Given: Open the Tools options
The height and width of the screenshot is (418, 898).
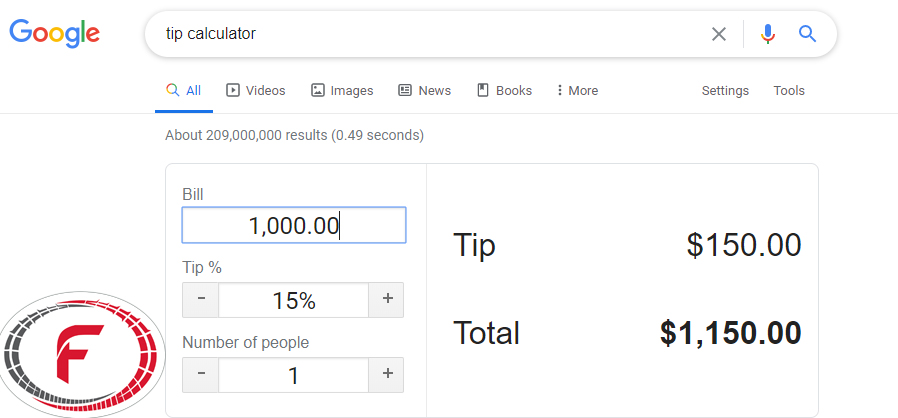Looking at the screenshot, I should pyautogui.click(x=789, y=90).
